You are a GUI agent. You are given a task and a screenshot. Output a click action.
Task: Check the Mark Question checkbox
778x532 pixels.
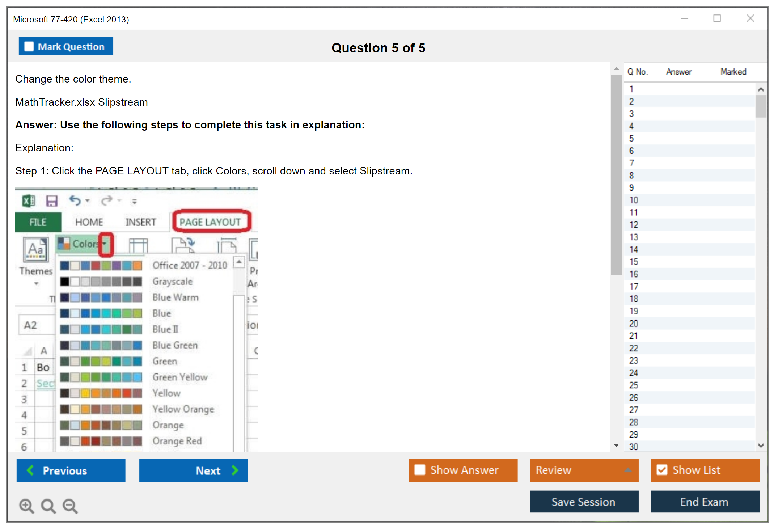tap(29, 47)
